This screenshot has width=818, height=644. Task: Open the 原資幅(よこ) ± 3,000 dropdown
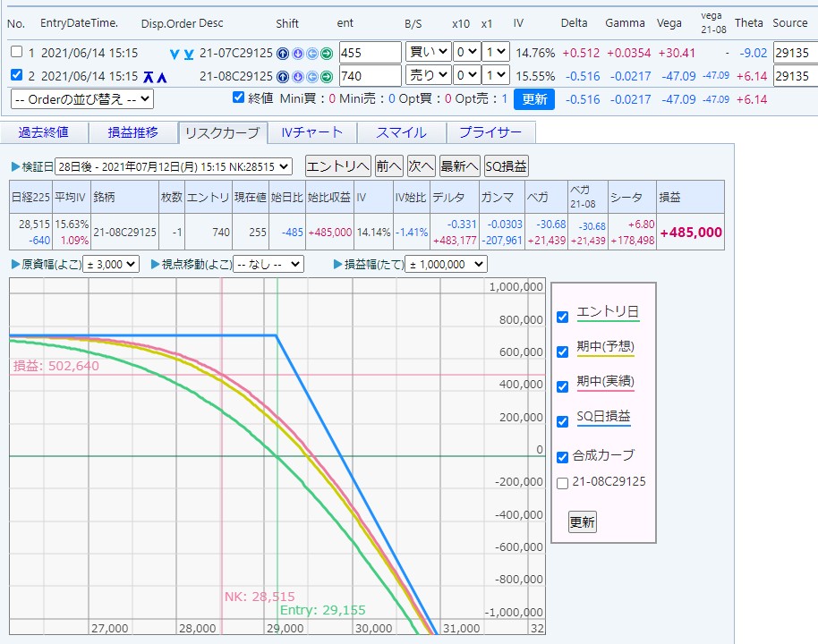[x=111, y=265]
